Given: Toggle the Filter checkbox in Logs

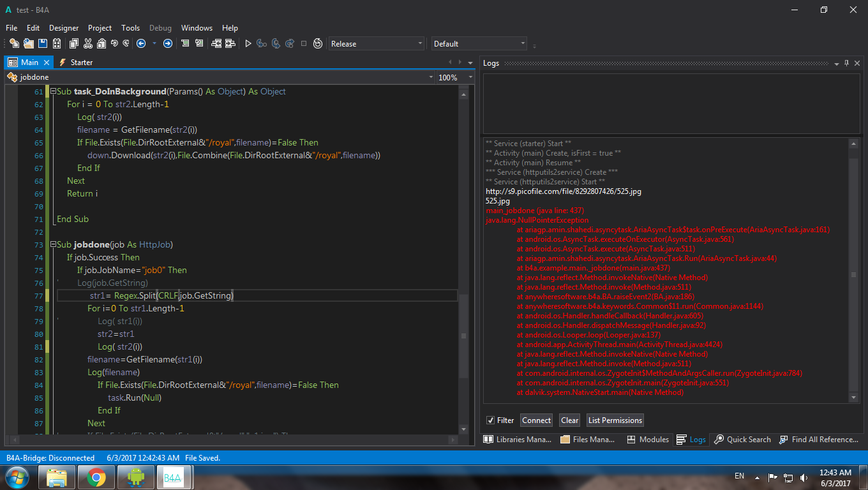Looking at the screenshot, I should pyautogui.click(x=490, y=420).
